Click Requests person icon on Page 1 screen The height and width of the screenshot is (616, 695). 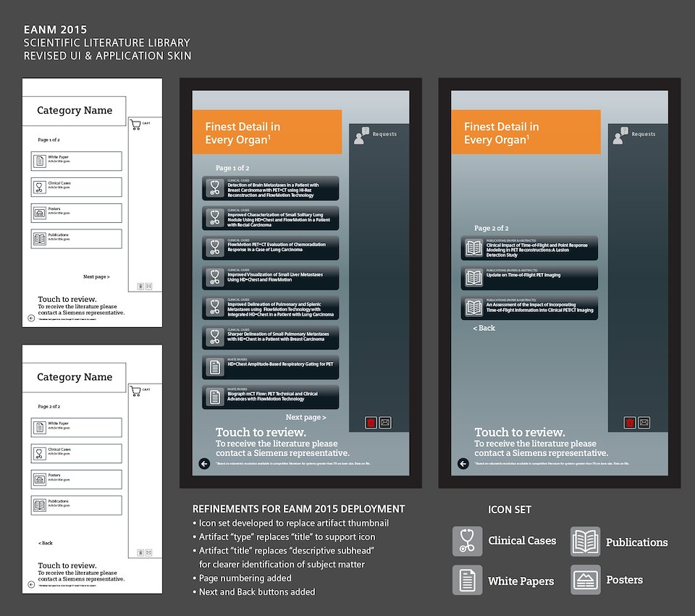click(x=361, y=135)
